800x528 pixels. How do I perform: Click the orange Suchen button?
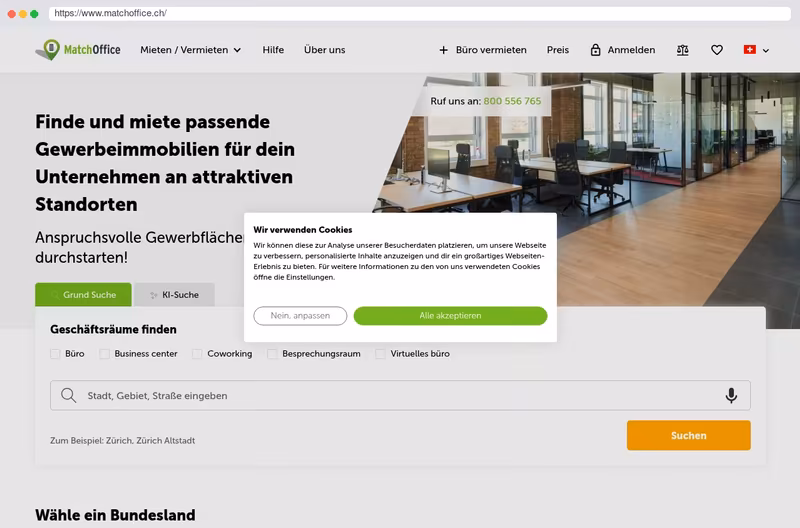click(x=689, y=435)
